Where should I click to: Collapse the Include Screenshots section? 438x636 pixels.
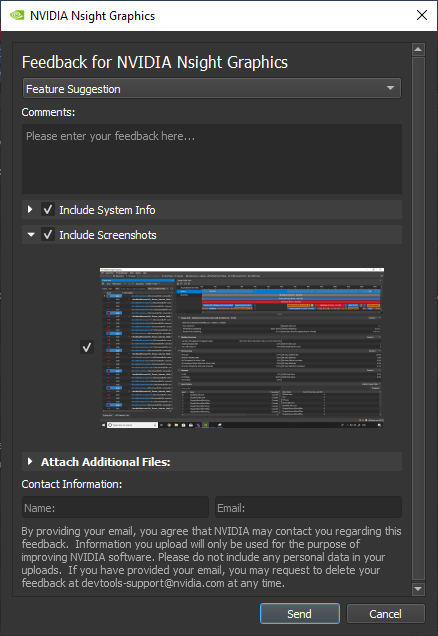(31, 234)
